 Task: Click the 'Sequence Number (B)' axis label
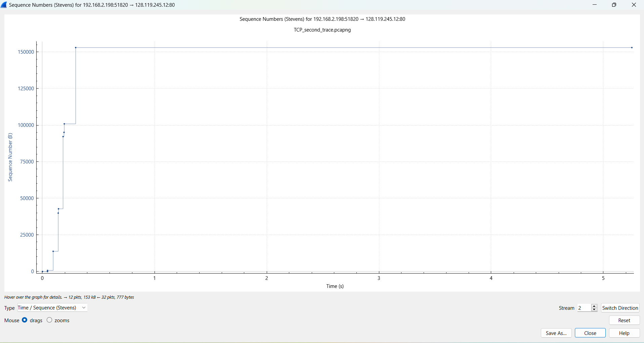[x=10, y=157]
